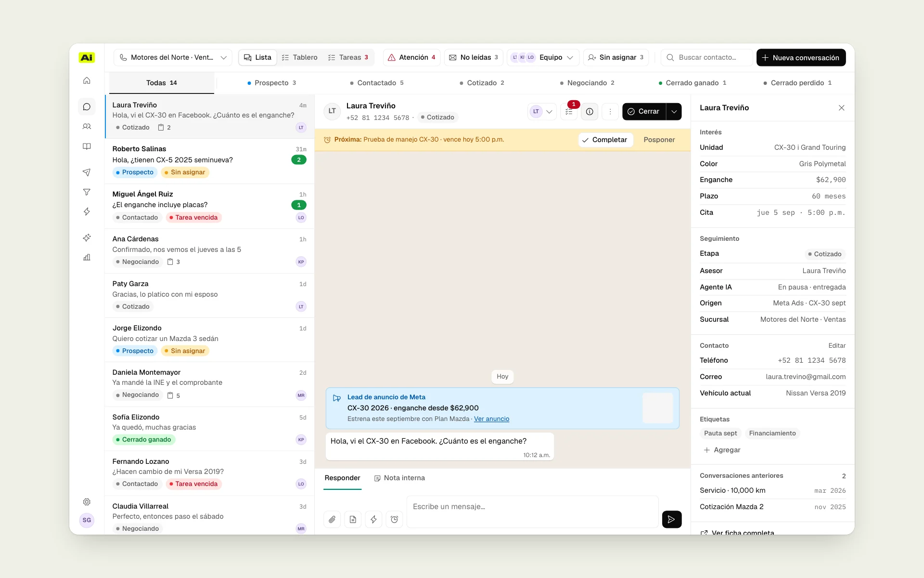Open the home icon in the sidebar
This screenshot has width=924, height=578.
[x=87, y=80]
